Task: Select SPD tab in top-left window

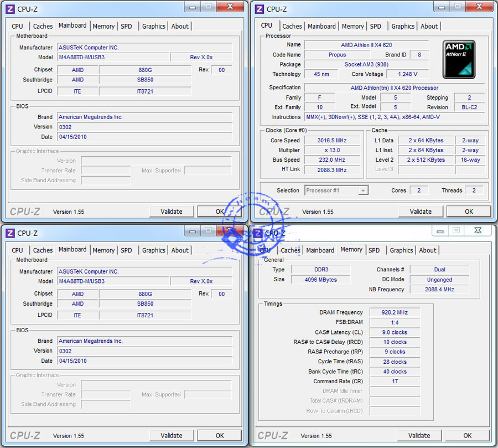Action: pyautogui.click(x=126, y=27)
